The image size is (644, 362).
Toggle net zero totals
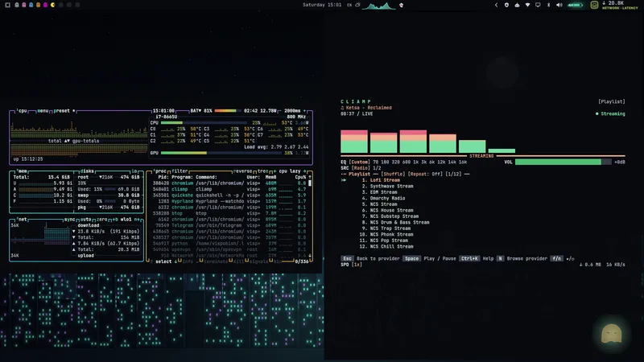[x=101, y=219]
